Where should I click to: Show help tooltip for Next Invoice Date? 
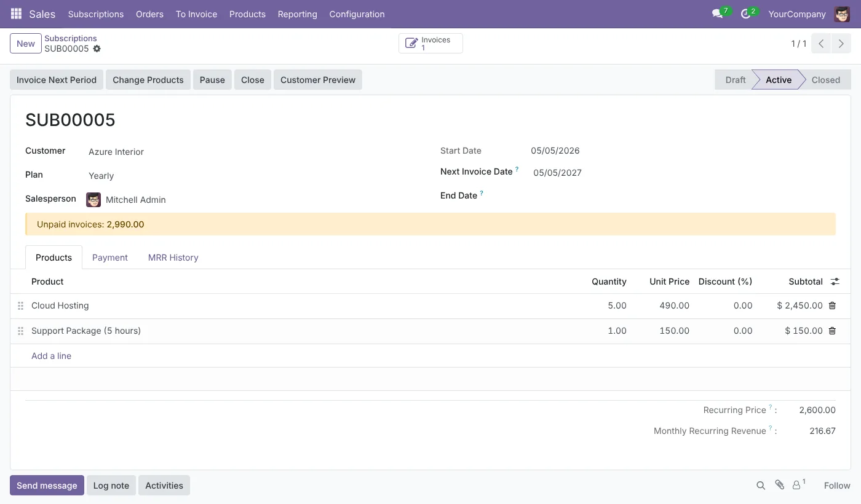(x=517, y=169)
